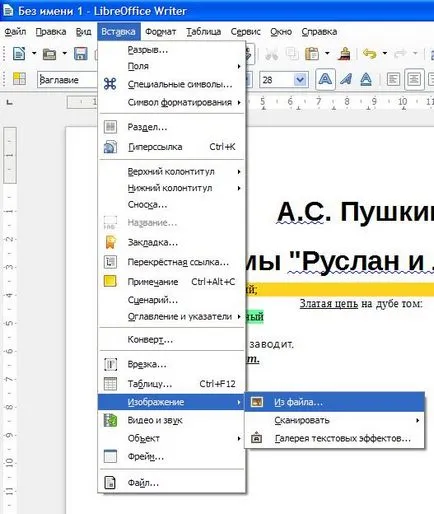Select the highlighted Изображение menu item

point(171,402)
